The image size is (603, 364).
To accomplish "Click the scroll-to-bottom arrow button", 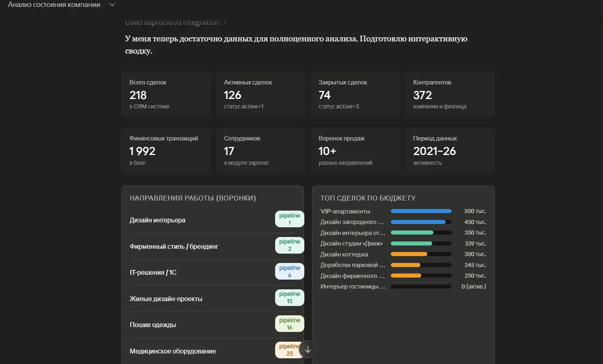I will [308, 349].
